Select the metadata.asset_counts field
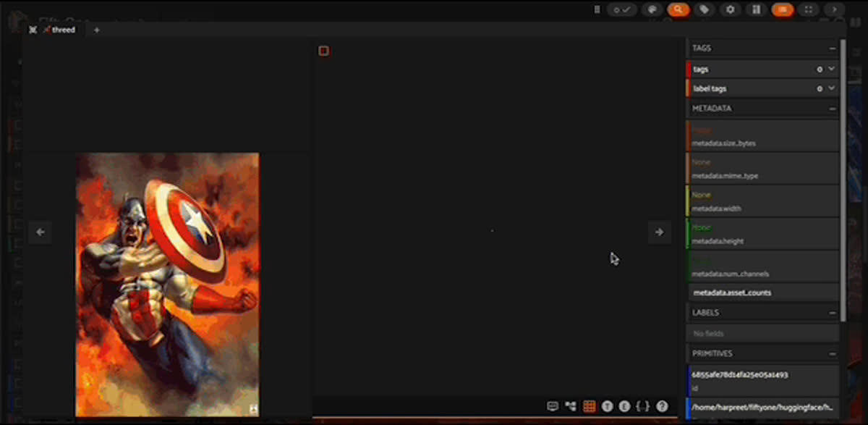The height and width of the screenshot is (425, 868). pyautogui.click(x=762, y=293)
